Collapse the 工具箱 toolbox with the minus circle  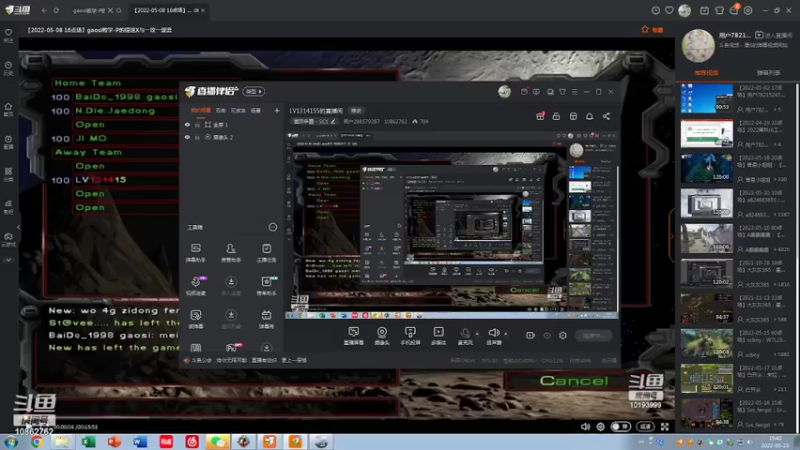click(273, 227)
